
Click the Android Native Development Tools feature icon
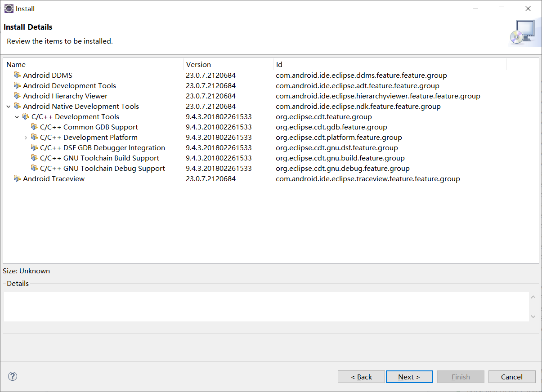17,106
